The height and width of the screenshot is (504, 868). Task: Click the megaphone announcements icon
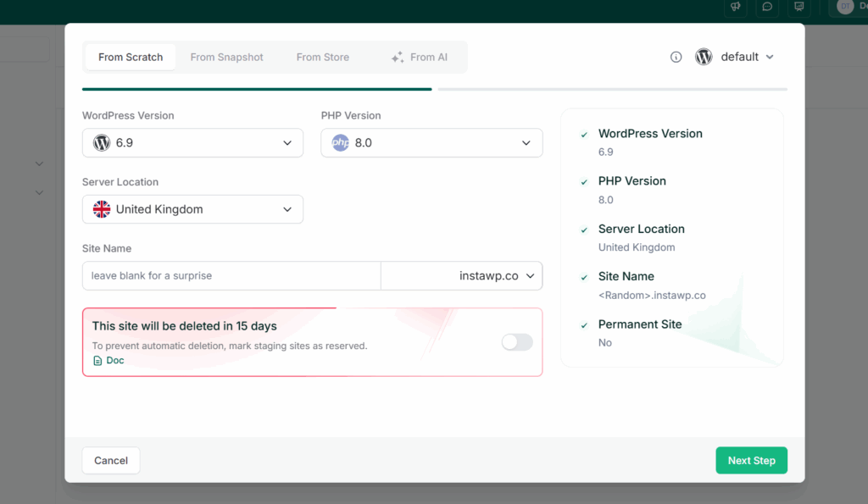pyautogui.click(x=735, y=8)
